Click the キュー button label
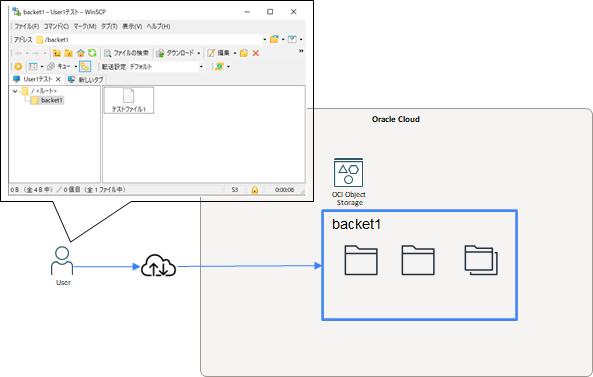 click(x=64, y=67)
